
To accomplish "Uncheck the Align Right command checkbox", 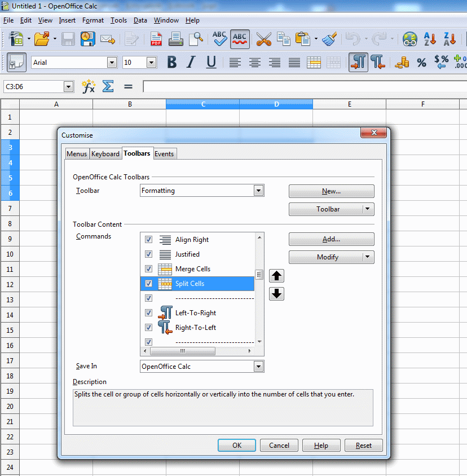I will click(149, 240).
